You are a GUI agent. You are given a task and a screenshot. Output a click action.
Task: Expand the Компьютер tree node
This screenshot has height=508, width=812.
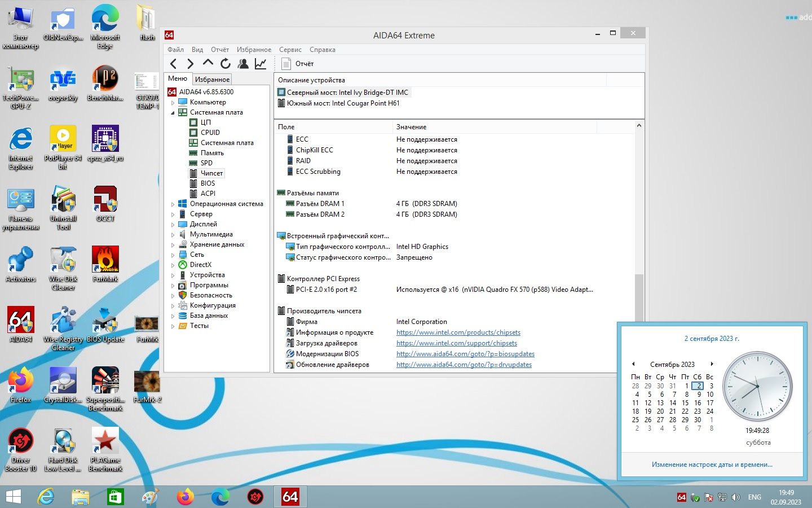pos(173,102)
